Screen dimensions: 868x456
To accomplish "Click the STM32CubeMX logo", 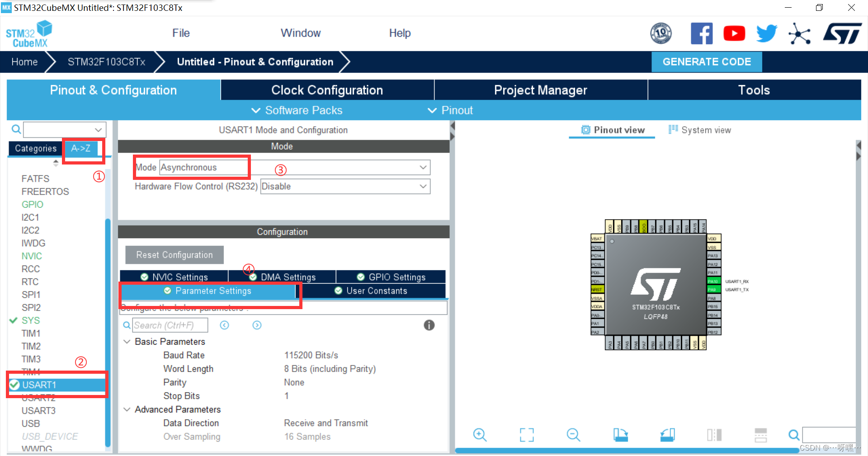I will click(29, 34).
